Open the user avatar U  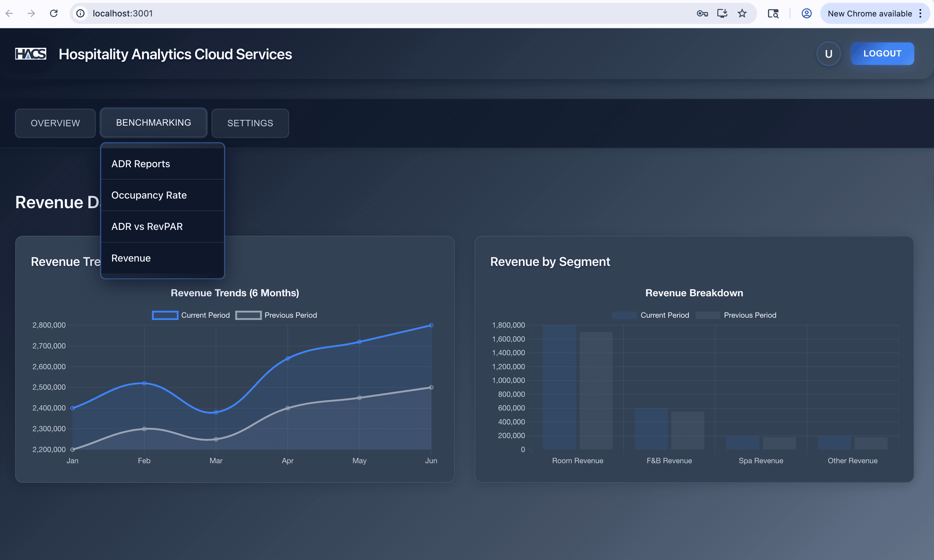pos(828,54)
